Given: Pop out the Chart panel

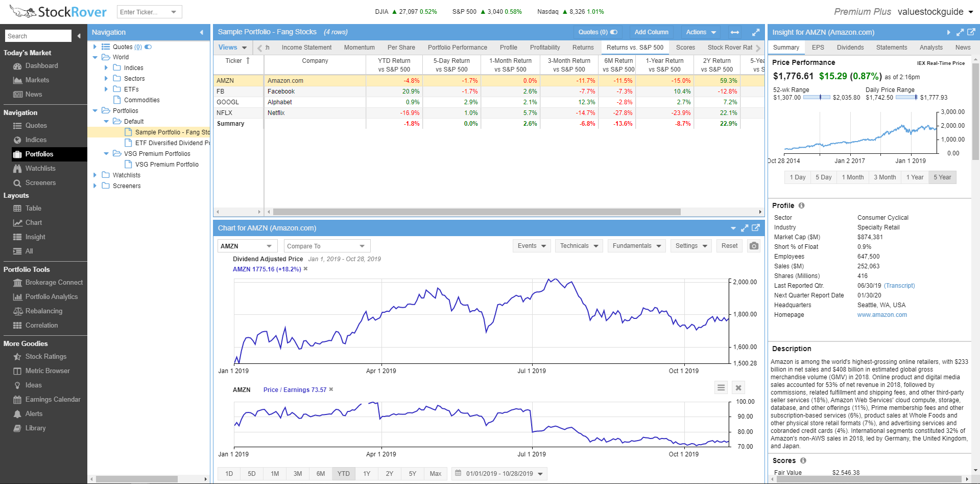Looking at the screenshot, I should [756, 228].
